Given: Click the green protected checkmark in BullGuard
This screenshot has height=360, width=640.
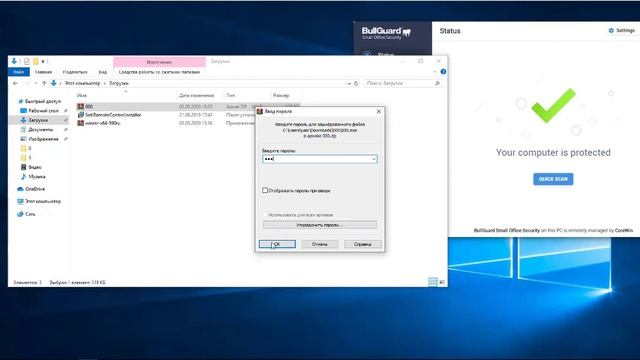Looking at the screenshot, I should coord(553,106).
